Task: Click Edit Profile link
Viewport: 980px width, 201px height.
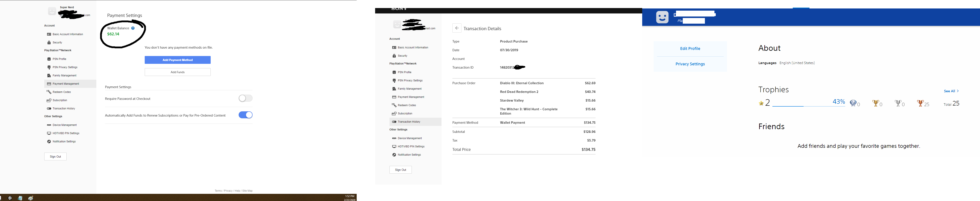Action: point(690,49)
